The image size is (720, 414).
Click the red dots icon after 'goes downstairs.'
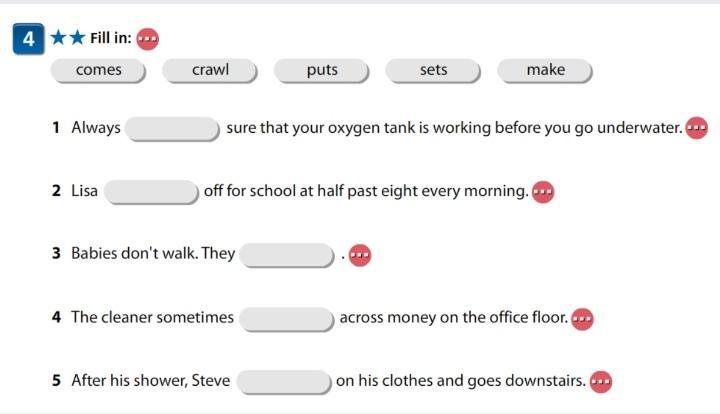(601, 381)
